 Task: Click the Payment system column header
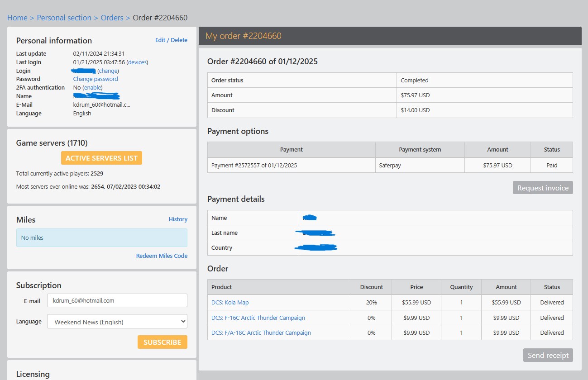pos(420,149)
